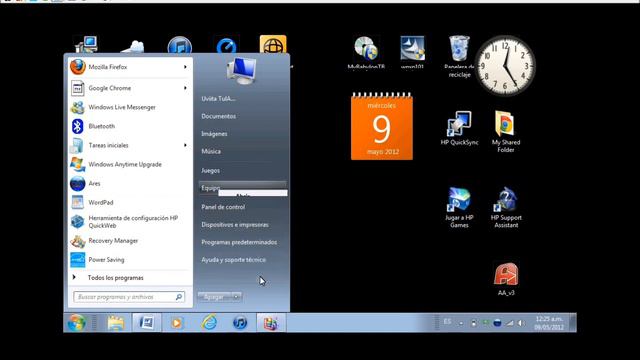Screen dimensions: 640x360
Task: Open Dispositivos e impresoras
Action: (x=235, y=224)
